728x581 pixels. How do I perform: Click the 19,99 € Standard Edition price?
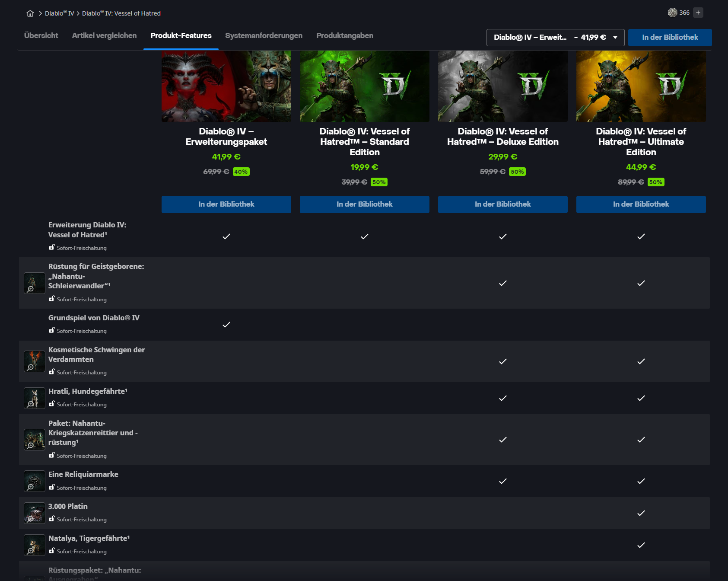pos(365,167)
